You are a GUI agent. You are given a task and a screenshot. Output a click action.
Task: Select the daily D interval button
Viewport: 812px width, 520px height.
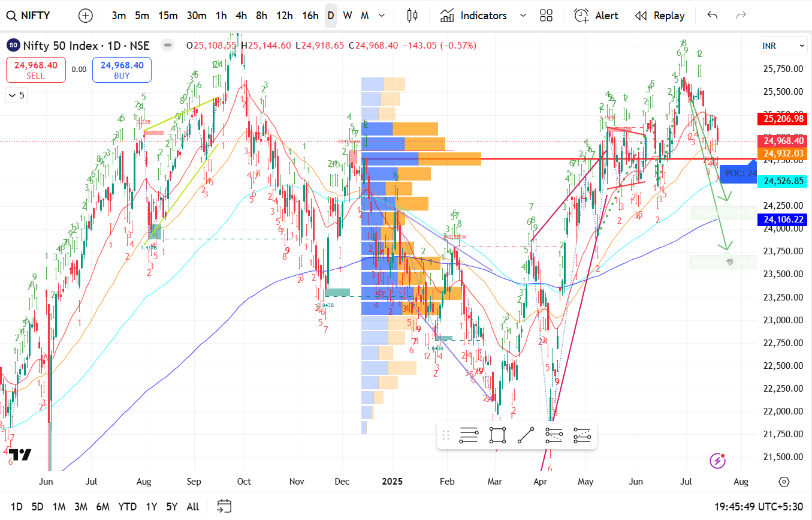(331, 16)
